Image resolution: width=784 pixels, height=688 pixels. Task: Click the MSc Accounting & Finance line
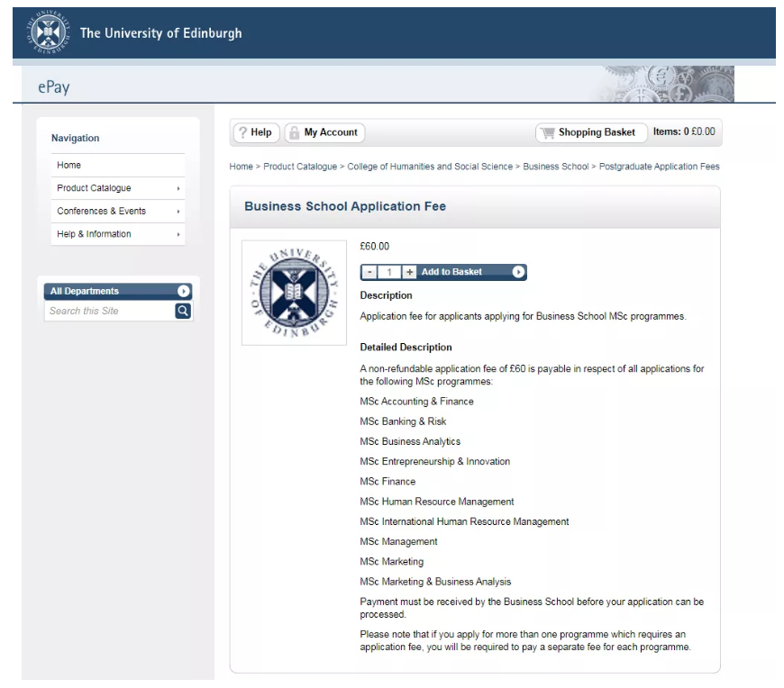[x=416, y=402]
